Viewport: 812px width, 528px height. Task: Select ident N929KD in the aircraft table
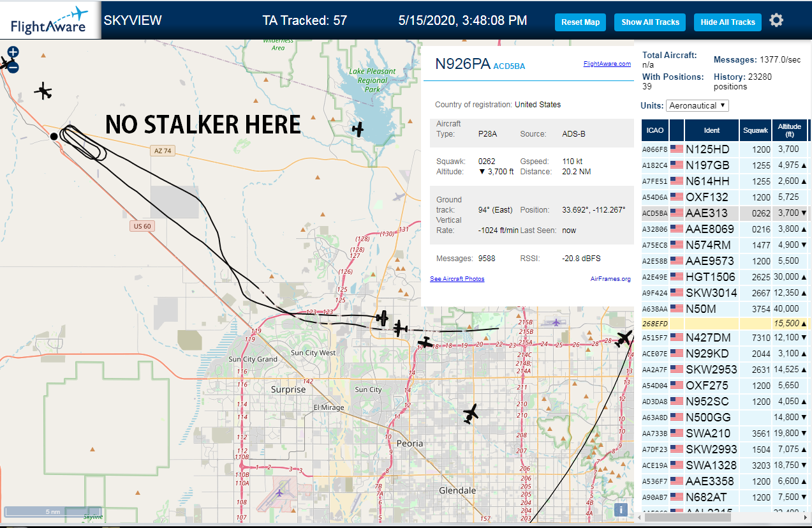[707, 354]
